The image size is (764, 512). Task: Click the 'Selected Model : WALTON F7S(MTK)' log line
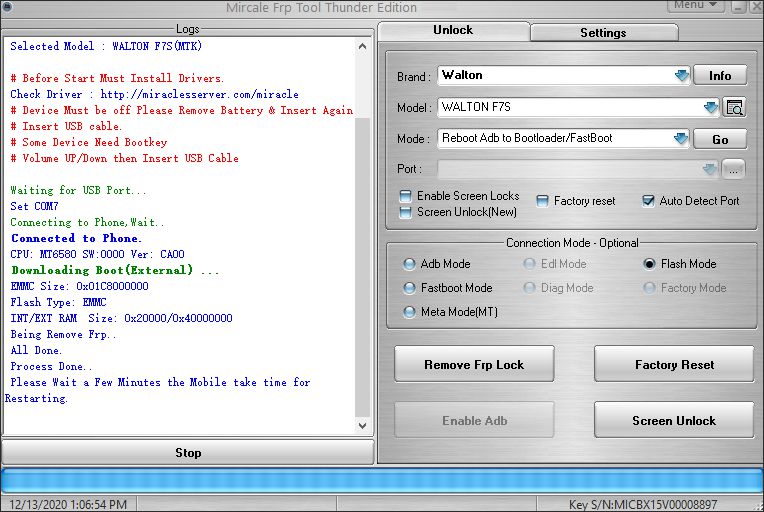[106, 46]
